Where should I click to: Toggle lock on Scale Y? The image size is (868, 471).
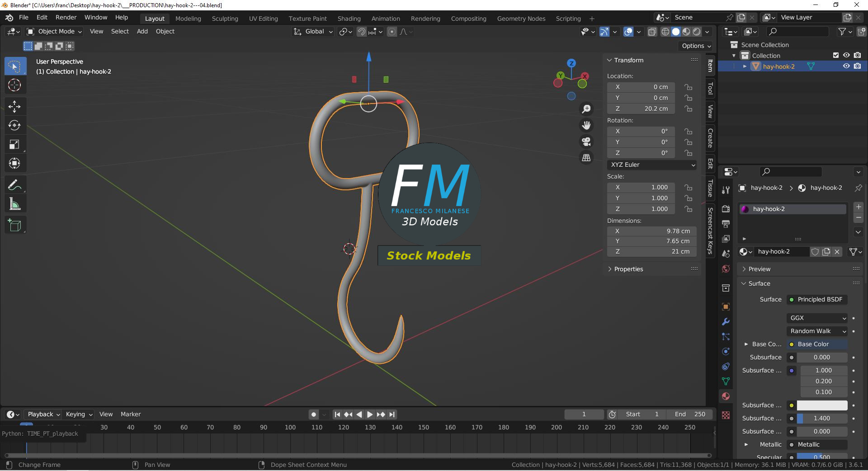pyautogui.click(x=688, y=198)
